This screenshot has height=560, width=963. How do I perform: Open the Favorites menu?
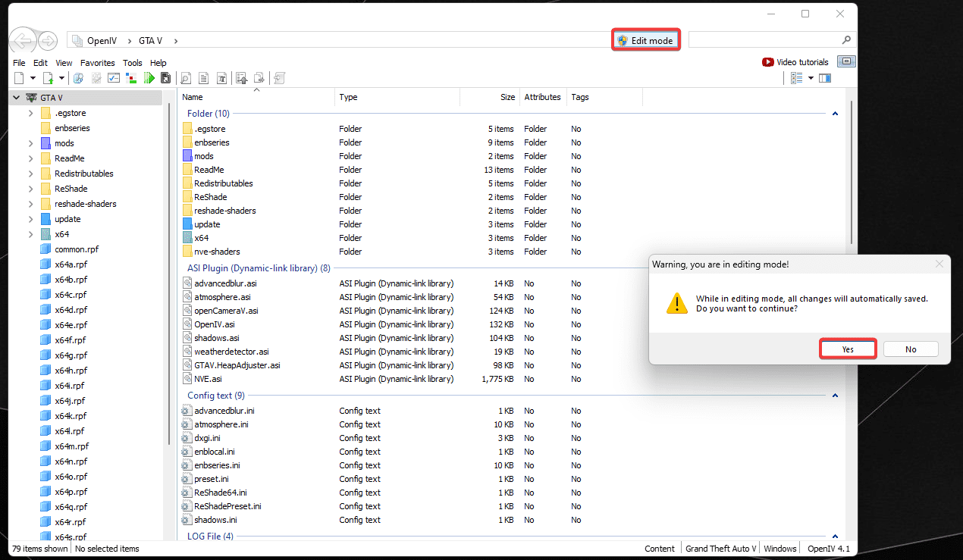click(x=98, y=63)
